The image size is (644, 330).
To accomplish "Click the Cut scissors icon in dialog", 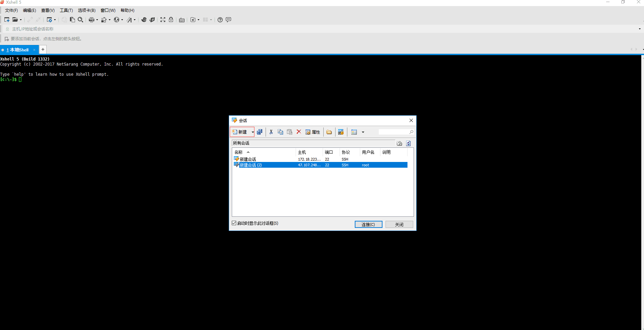I will pos(271,132).
